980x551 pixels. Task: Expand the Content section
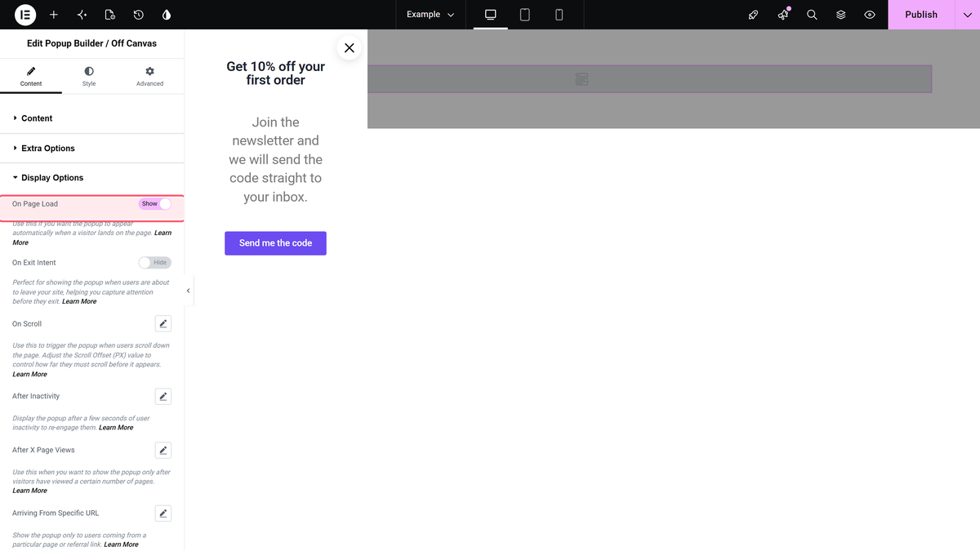(92, 118)
